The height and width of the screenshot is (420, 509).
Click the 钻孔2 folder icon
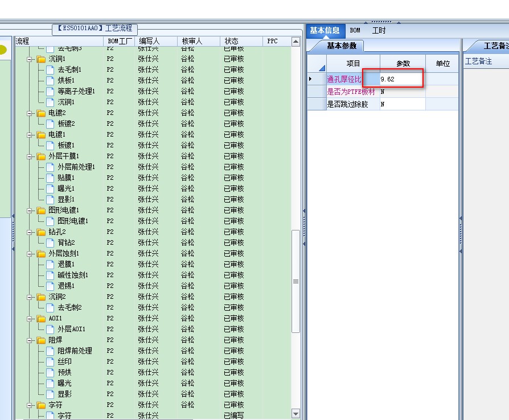[x=41, y=232]
